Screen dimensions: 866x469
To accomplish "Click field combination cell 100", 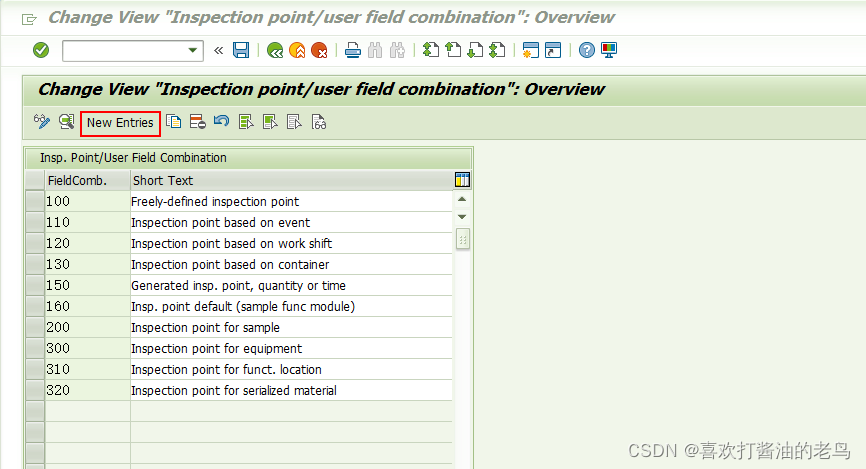I will 87,202.
